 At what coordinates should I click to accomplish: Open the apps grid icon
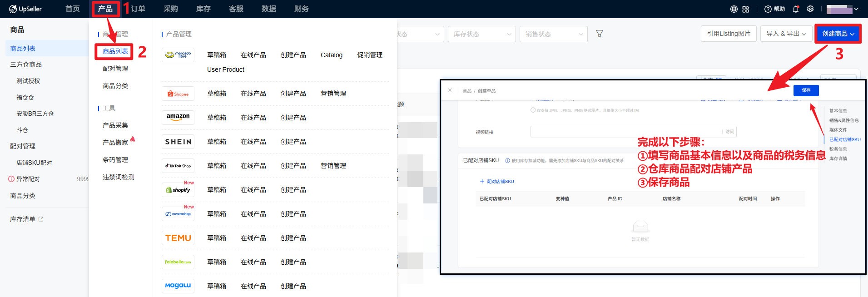pyautogui.click(x=746, y=9)
